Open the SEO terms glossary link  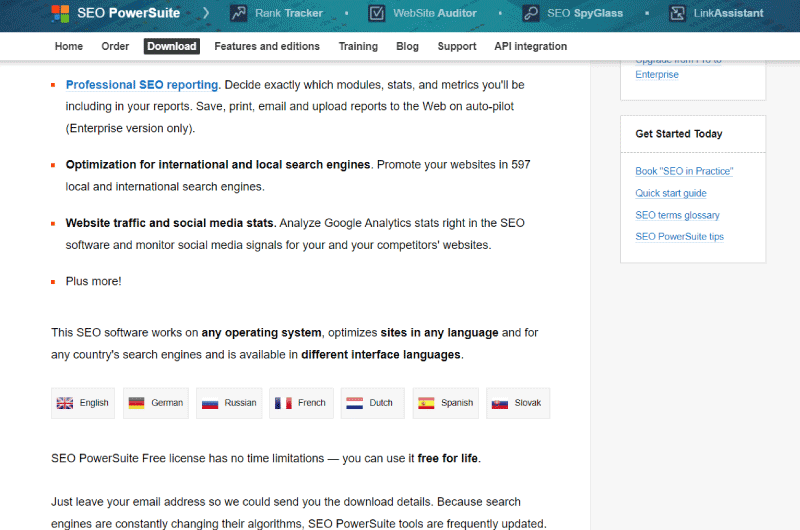click(x=678, y=215)
